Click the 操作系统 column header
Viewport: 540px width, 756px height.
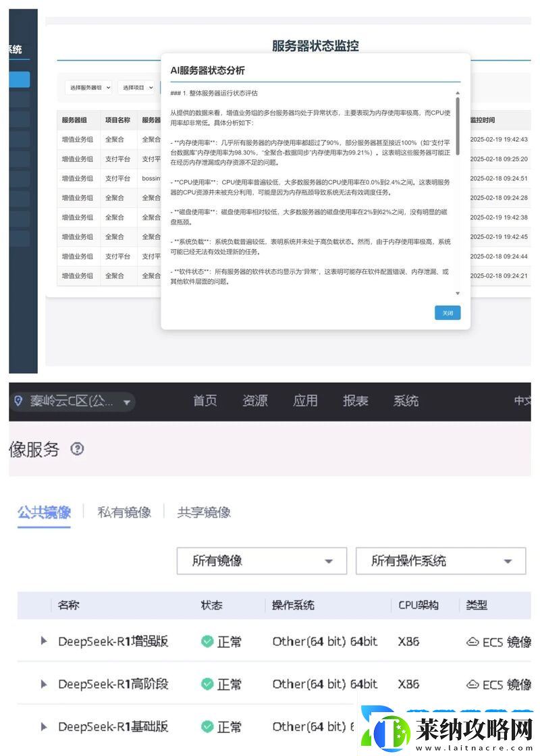[x=293, y=605]
